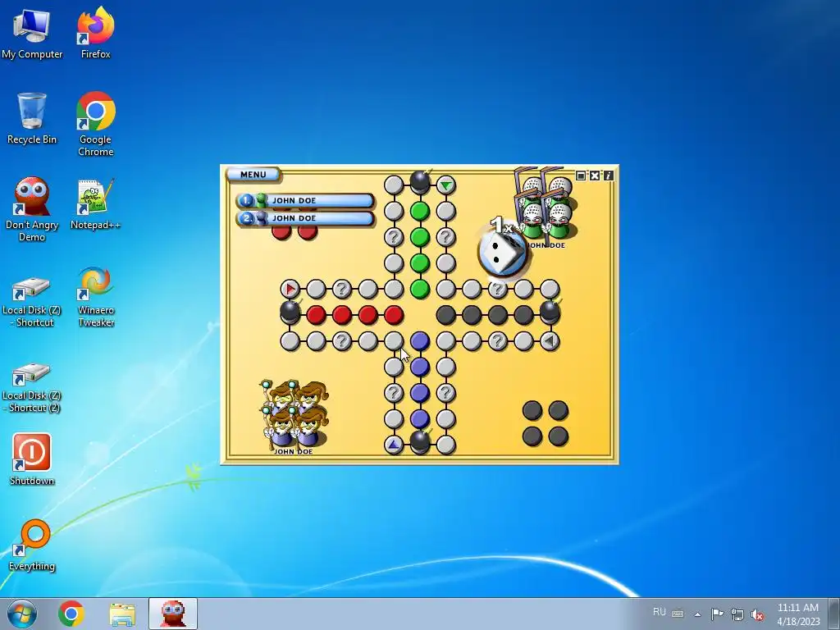Click the blue home field nearest center

click(420, 340)
